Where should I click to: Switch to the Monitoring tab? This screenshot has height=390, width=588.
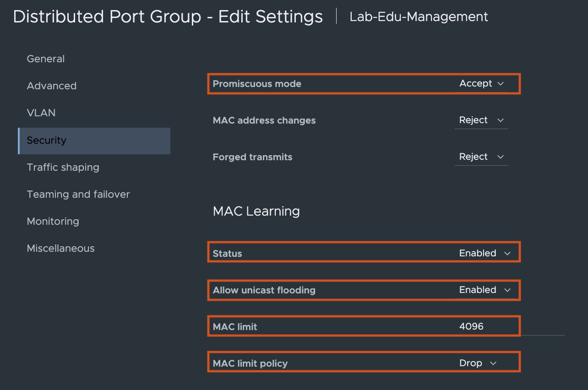53,222
